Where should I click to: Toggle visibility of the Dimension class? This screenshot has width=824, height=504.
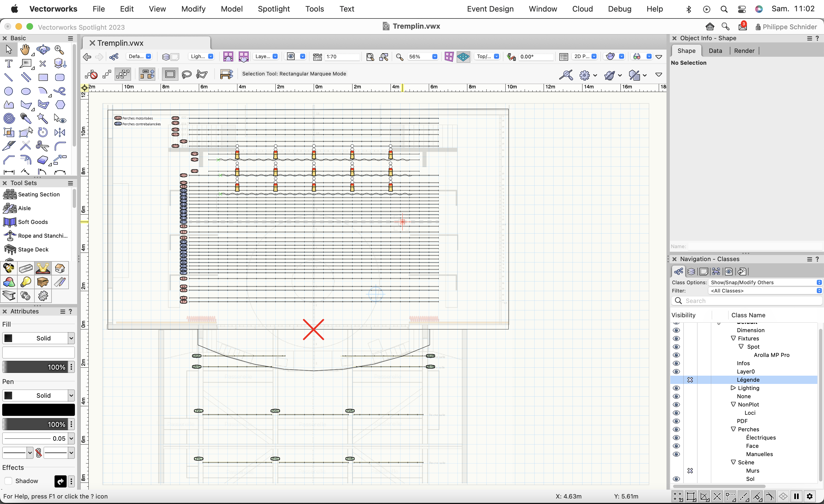pyautogui.click(x=676, y=330)
